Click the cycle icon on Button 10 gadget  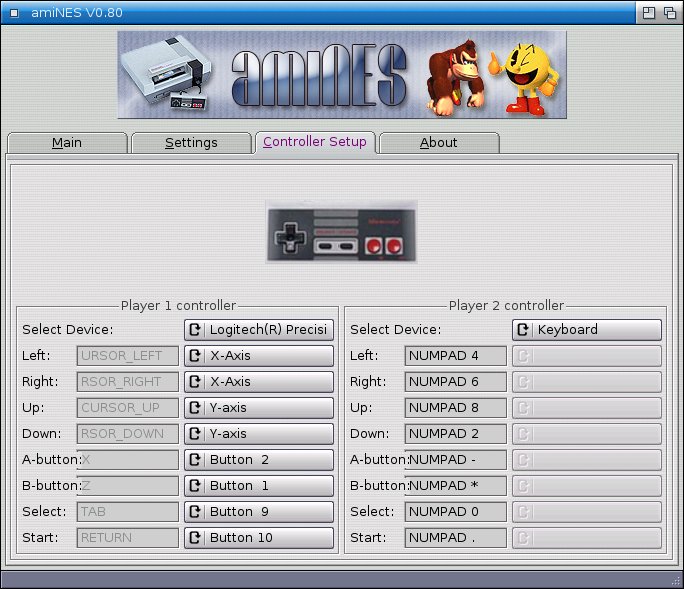(195, 538)
